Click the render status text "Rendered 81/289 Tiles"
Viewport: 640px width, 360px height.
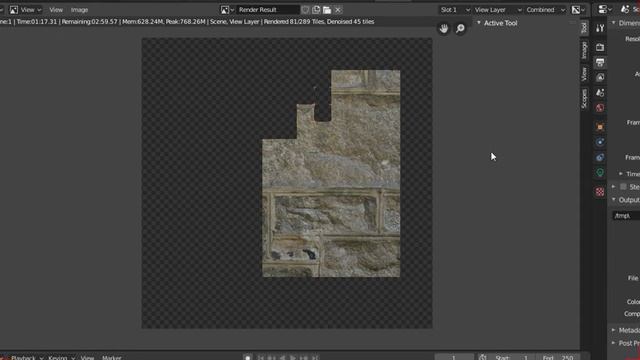point(294,22)
